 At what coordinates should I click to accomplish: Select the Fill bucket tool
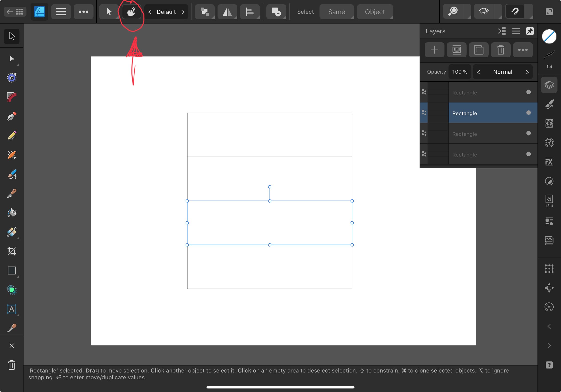pos(12,213)
